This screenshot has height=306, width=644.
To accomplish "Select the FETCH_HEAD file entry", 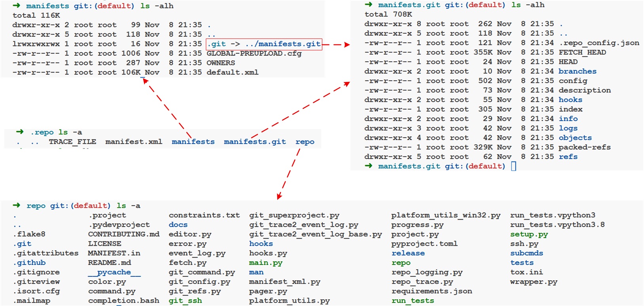I will pos(582,52).
